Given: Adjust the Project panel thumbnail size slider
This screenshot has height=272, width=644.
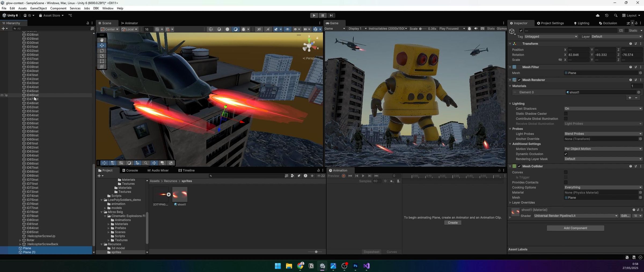Looking at the screenshot, I should click(316, 252).
